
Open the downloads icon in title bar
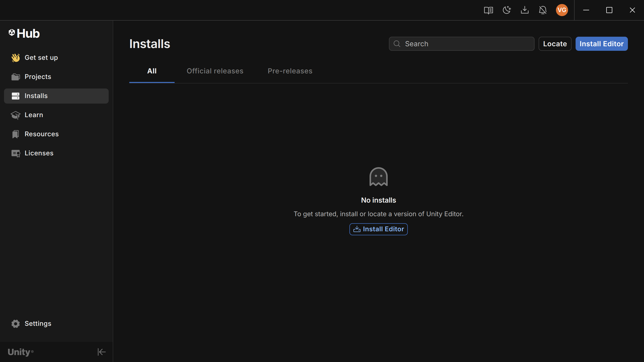(525, 10)
